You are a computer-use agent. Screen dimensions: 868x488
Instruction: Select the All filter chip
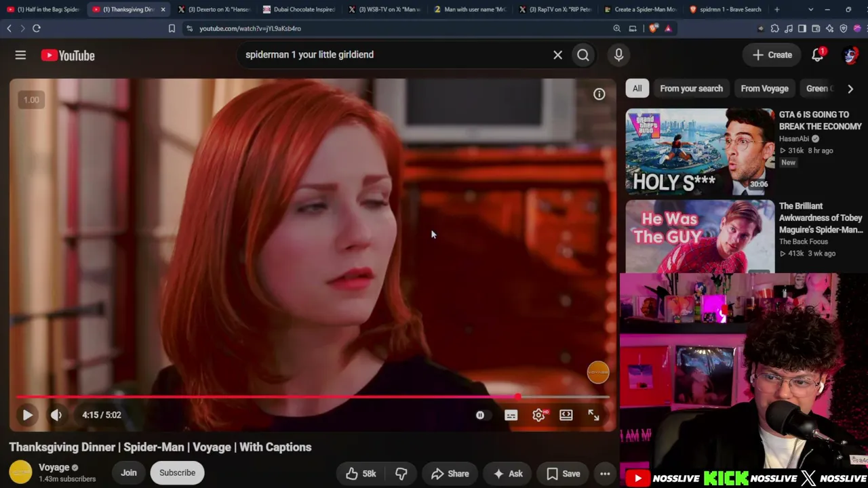[x=637, y=89]
